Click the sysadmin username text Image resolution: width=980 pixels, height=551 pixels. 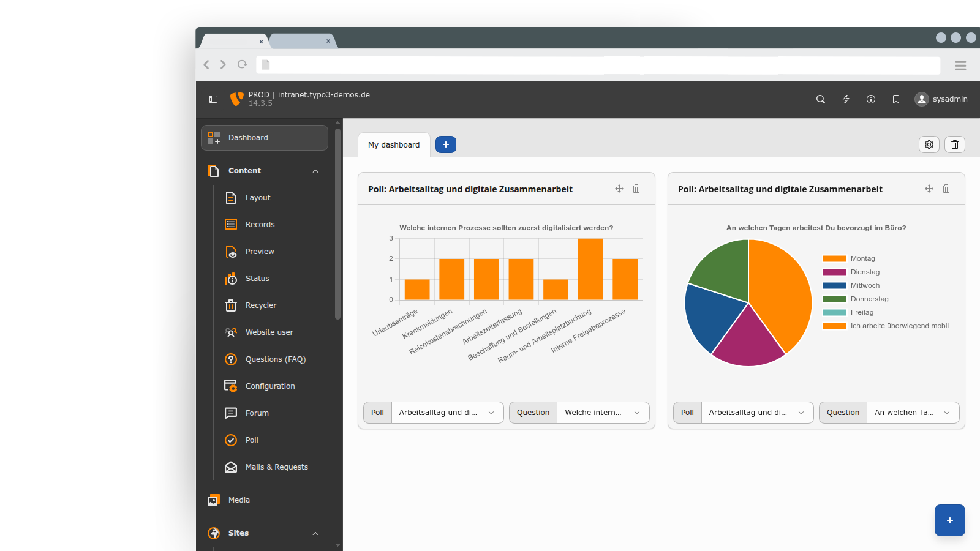[950, 99]
